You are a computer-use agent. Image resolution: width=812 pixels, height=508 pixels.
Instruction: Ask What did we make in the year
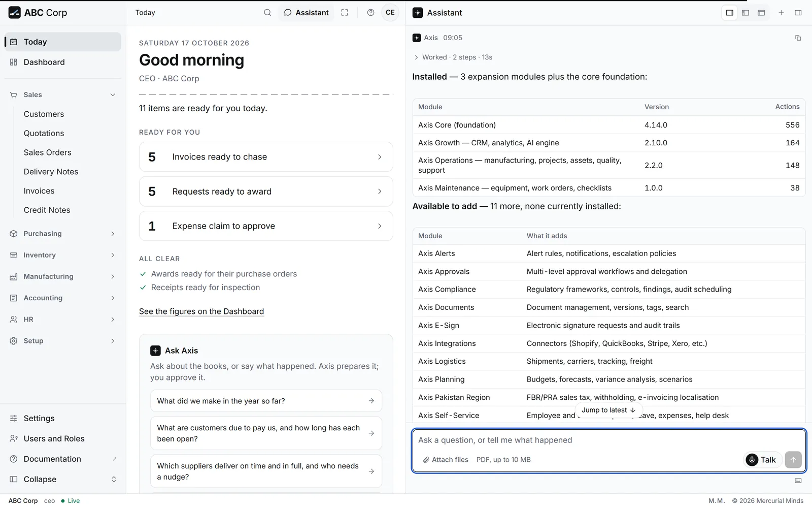coord(266,401)
